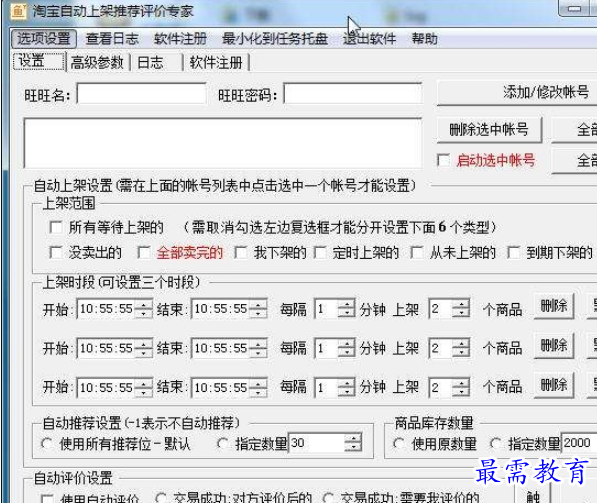The height and width of the screenshot is (503, 597).
Task: Check the 定时上架的 checkbox
Action: (x=319, y=252)
